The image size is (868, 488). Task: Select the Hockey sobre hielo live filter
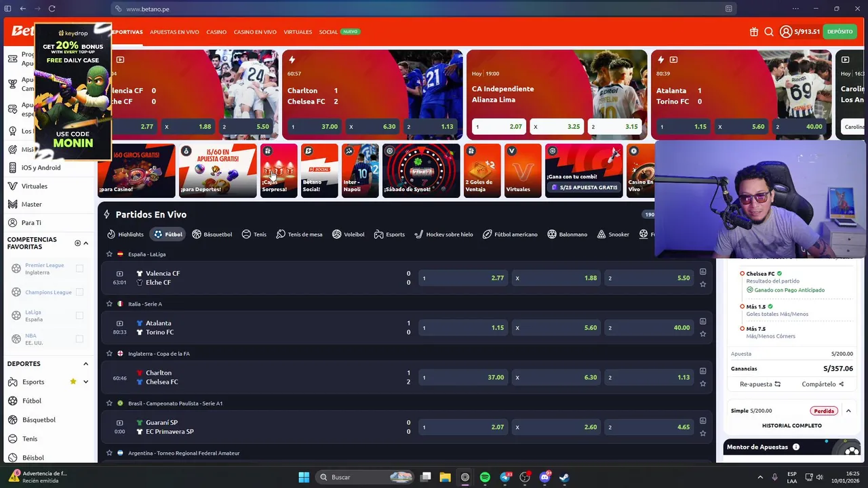pos(443,235)
